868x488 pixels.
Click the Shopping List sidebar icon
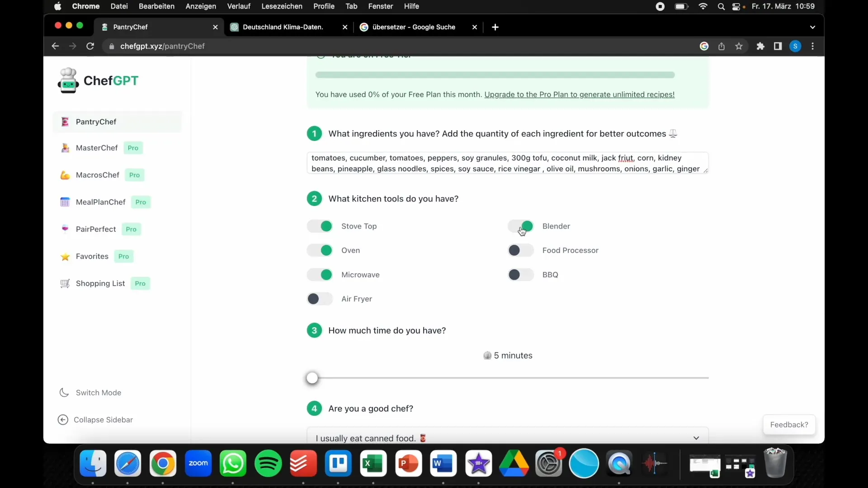(x=65, y=283)
